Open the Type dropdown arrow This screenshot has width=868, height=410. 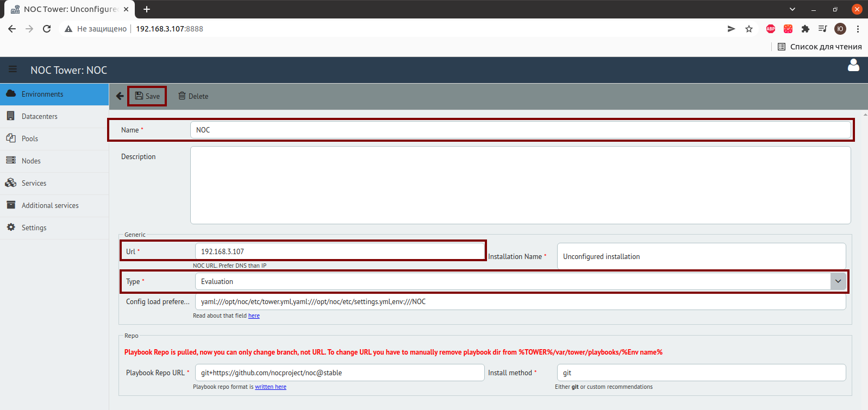coord(838,281)
